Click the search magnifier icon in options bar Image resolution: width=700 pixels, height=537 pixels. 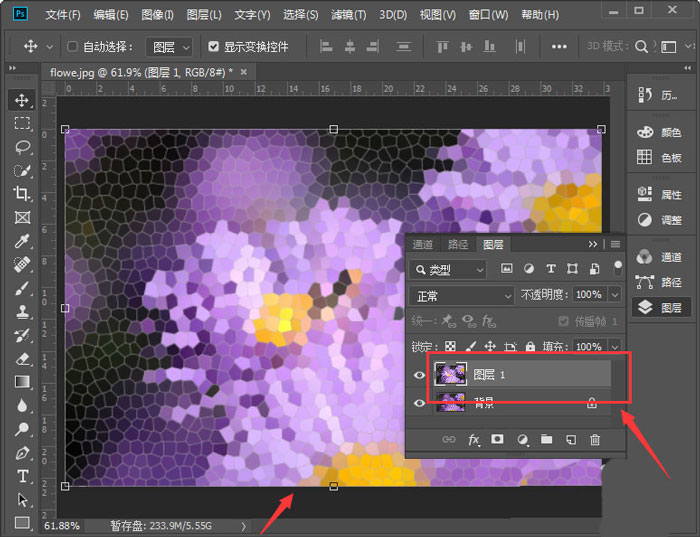coord(641,46)
